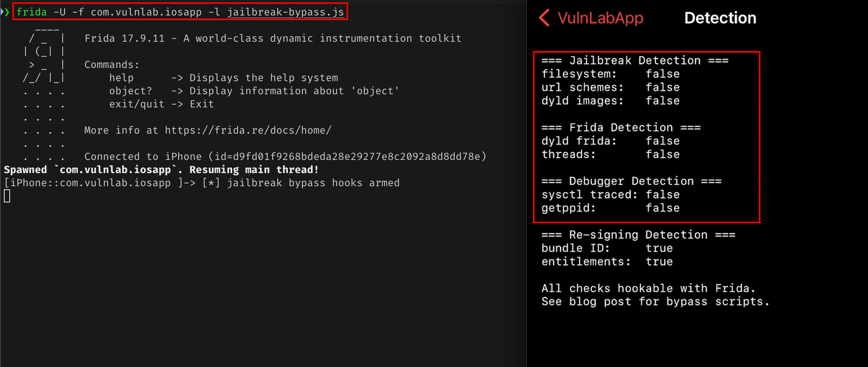The height and width of the screenshot is (367, 868).
Task: Click the green terminal prompt arrows
Action: (5, 12)
